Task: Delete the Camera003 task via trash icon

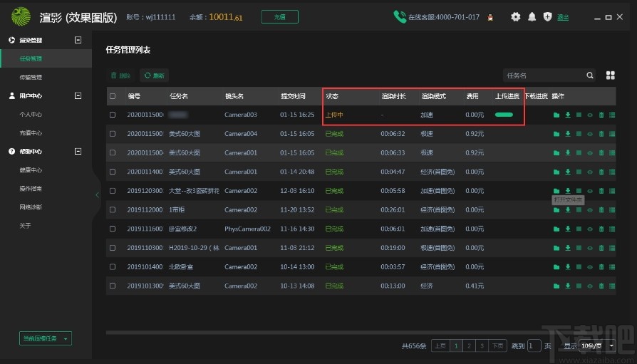Action: pyautogui.click(x=601, y=115)
